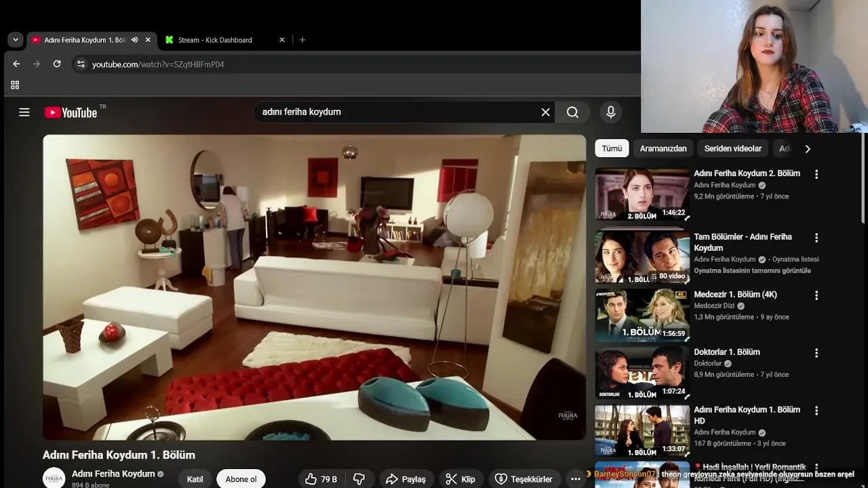Viewport: 868px width, 488px height.
Task: Go forward in browser history
Action: point(37,64)
